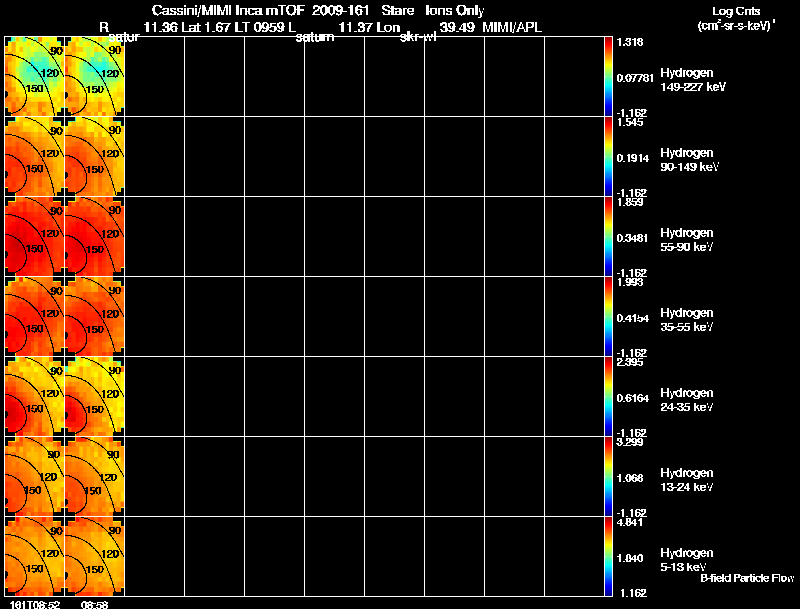Viewport: 800px width, 609px height.
Task: Click the color scale maximum value 4.841
Action: 630,522
